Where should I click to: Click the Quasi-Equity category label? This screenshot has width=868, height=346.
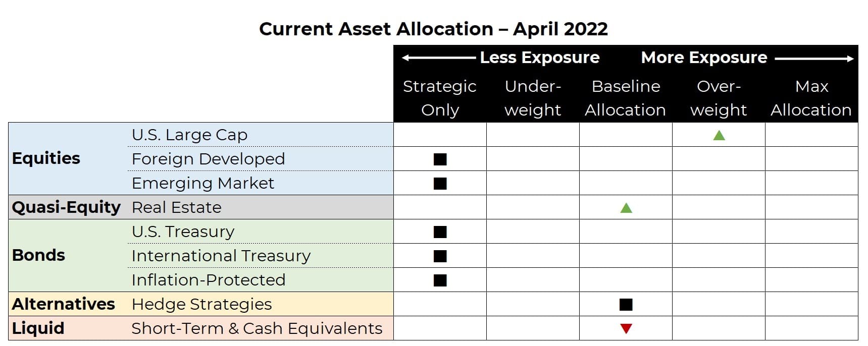click(x=66, y=207)
